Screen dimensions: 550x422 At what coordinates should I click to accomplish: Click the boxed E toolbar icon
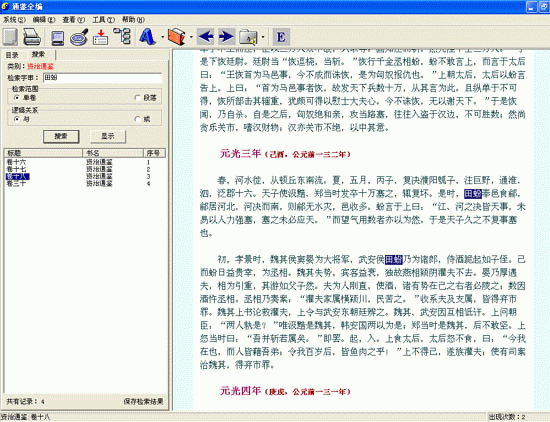[x=281, y=37]
